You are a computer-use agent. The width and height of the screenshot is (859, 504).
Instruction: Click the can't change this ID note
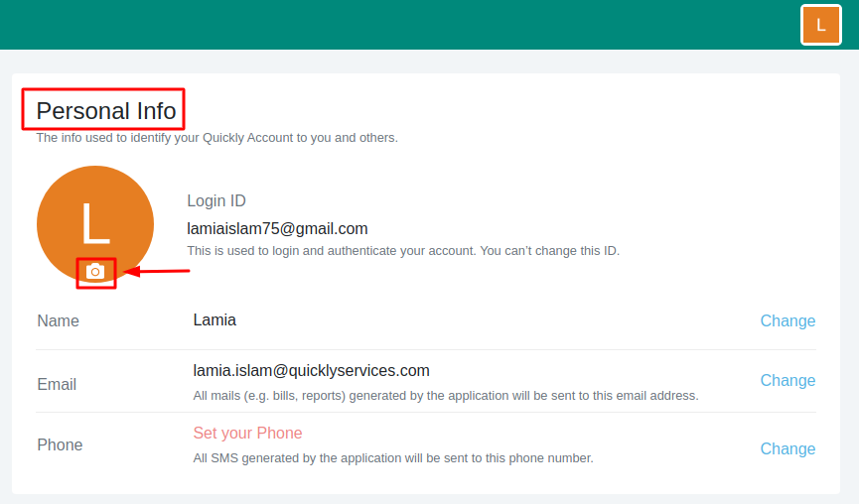click(402, 251)
